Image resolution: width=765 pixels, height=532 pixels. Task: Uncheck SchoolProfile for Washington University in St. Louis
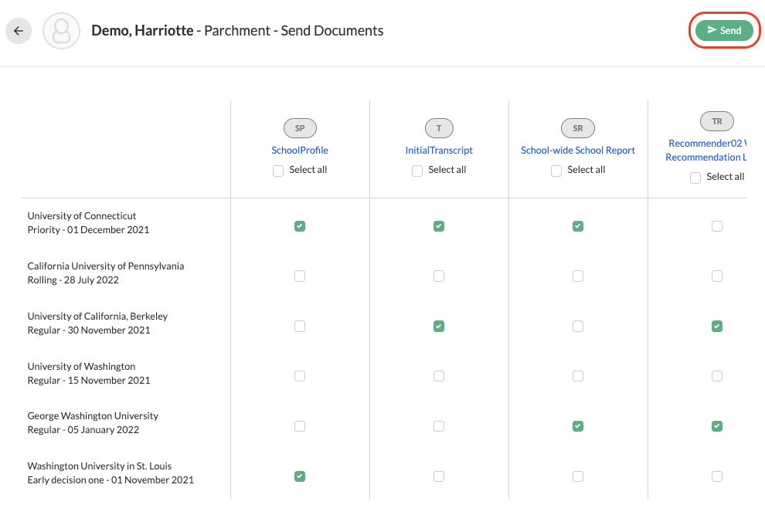click(x=300, y=476)
